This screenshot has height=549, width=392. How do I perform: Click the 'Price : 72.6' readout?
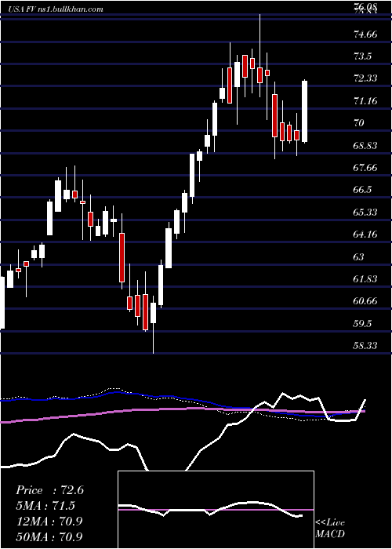point(49,490)
